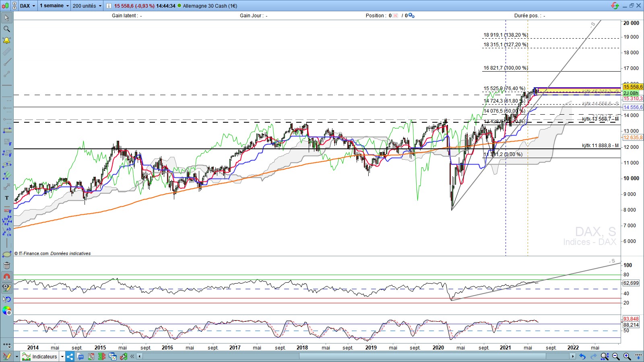
Task: Open the order book icon
Action: point(102,357)
